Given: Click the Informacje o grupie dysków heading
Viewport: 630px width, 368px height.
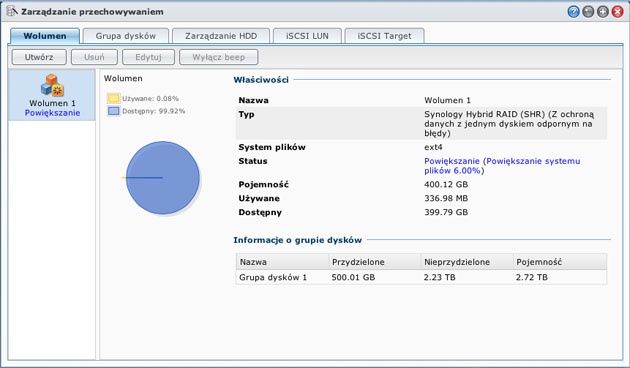Looking at the screenshot, I should [x=298, y=240].
